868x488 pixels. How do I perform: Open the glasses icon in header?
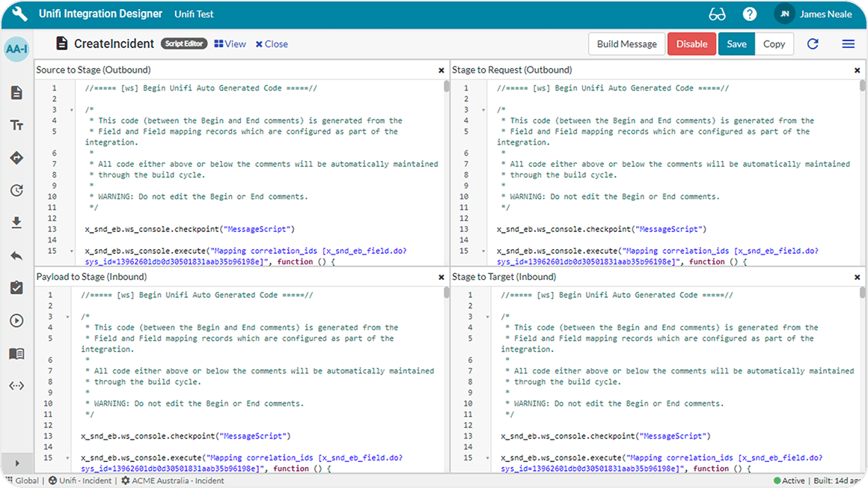tap(717, 14)
